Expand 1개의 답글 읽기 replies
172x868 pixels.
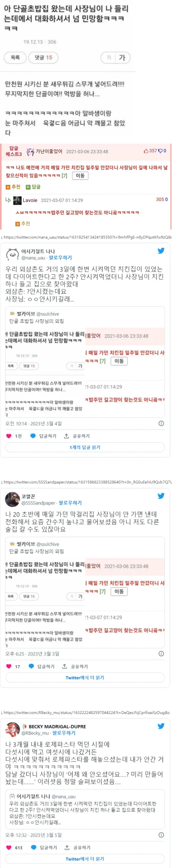coord(85,447)
